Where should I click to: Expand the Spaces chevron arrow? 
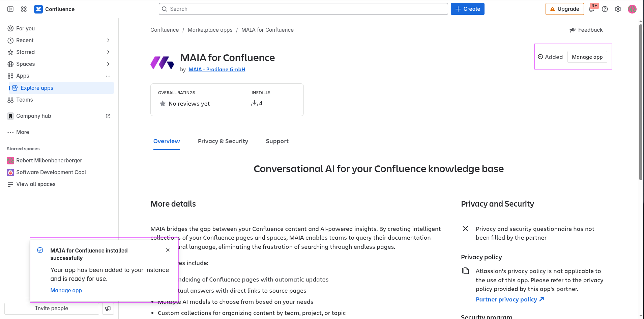point(108,64)
